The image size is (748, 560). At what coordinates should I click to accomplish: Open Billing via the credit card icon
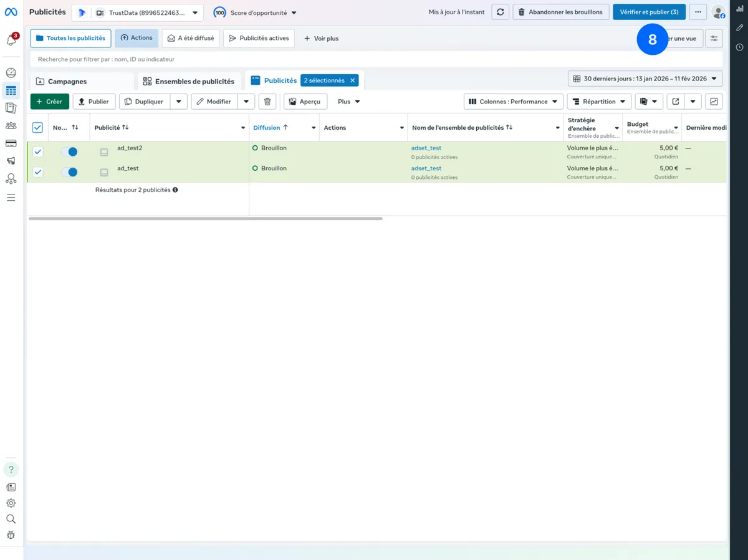coord(11,142)
